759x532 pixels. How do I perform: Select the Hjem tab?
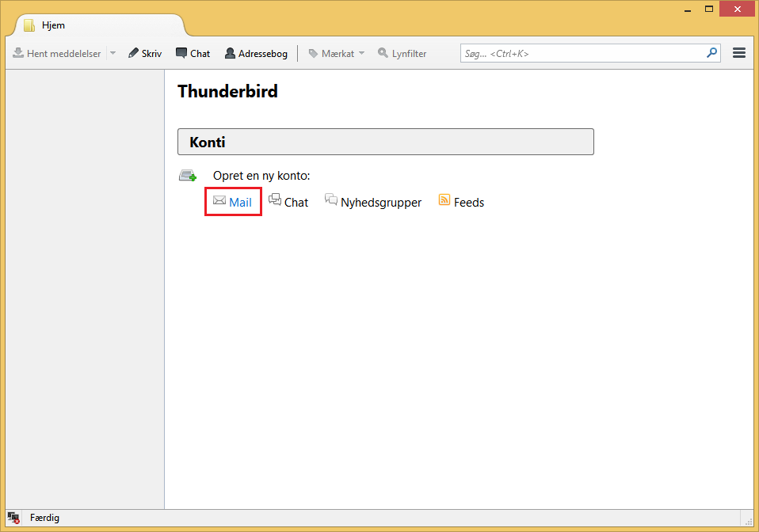[99, 25]
